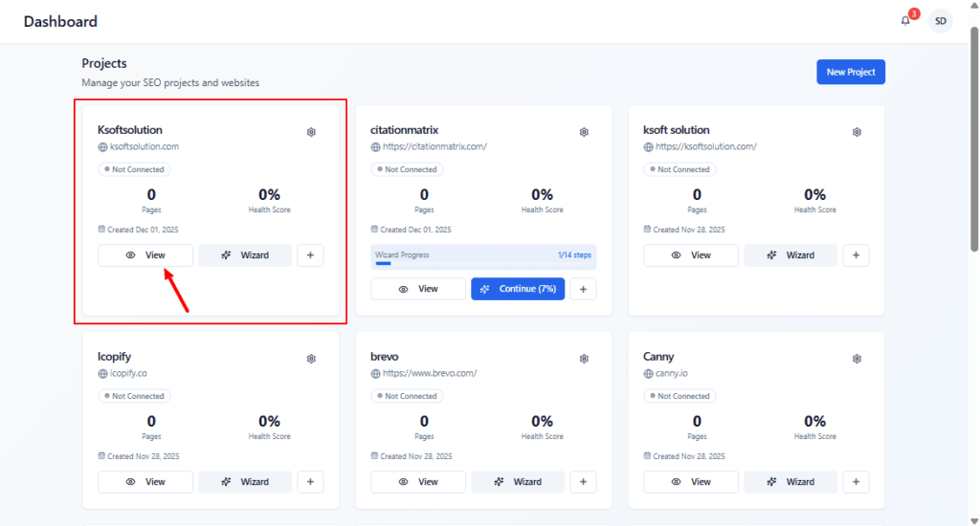The image size is (980, 526).
Task: Open settings gear for ksoft solution project
Action: pyautogui.click(x=857, y=132)
